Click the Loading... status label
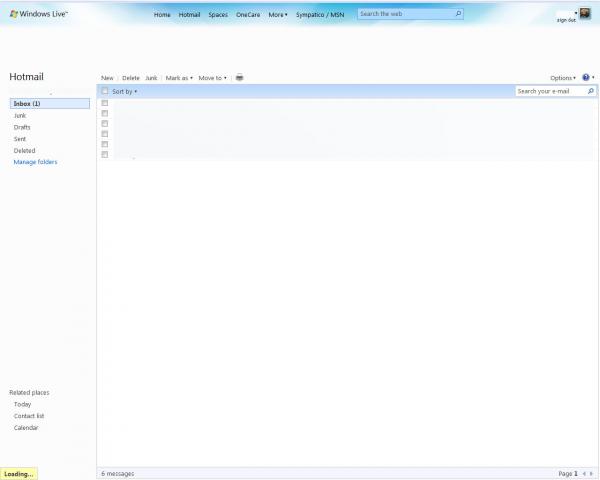 click(x=19, y=474)
